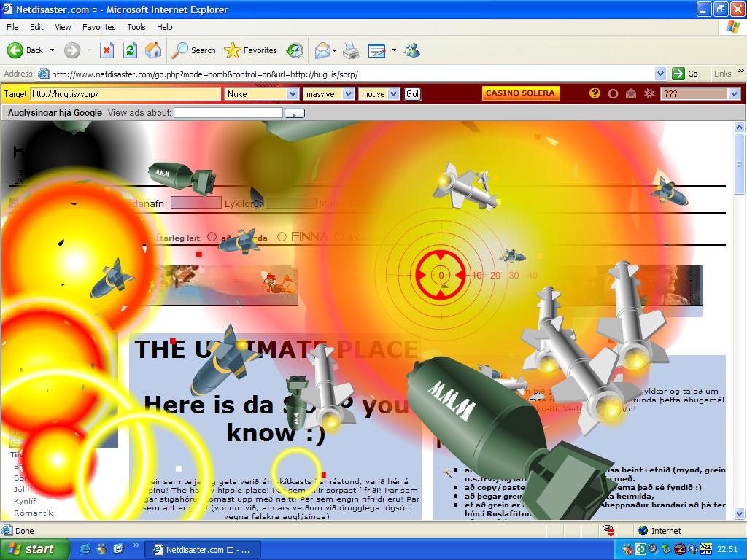Stop page loading with the red X icon
This screenshot has height=560, width=747.
coord(107,50)
